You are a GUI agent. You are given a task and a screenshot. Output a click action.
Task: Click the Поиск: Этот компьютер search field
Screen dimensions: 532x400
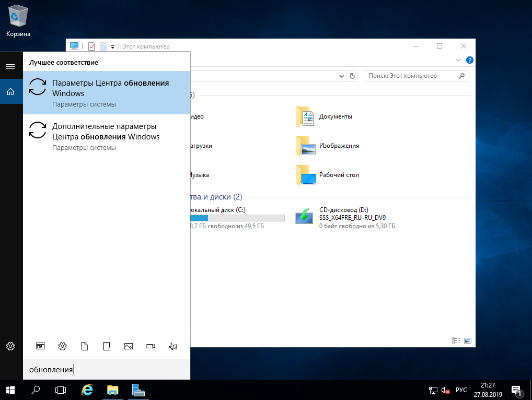coord(410,76)
